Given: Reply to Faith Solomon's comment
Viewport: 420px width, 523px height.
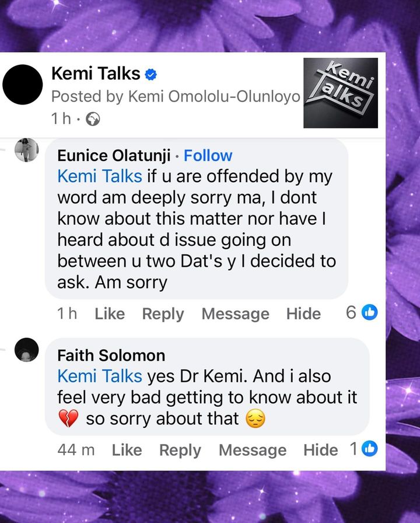Looking at the screenshot, I should pyautogui.click(x=180, y=450).
